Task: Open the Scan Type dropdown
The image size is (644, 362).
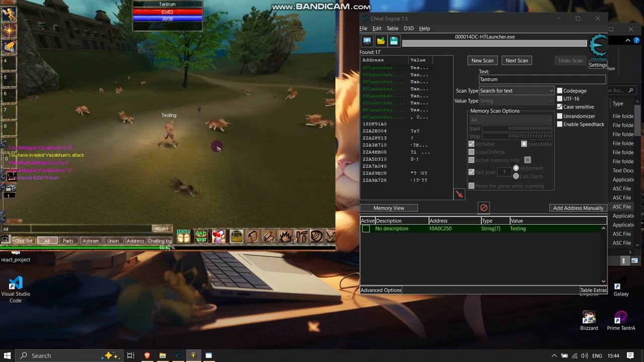Action: [516, 90]
